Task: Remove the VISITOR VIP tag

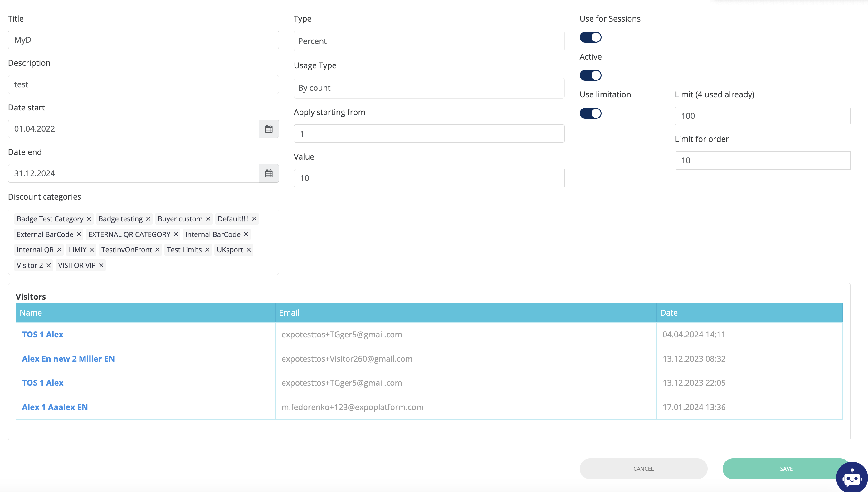Action: [x=101, y=265]
